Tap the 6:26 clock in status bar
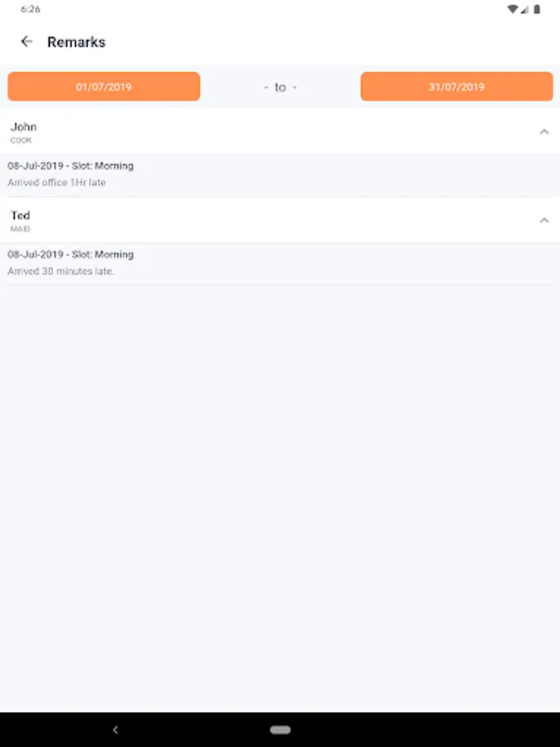Screen dimensions: 560x747 31,9
